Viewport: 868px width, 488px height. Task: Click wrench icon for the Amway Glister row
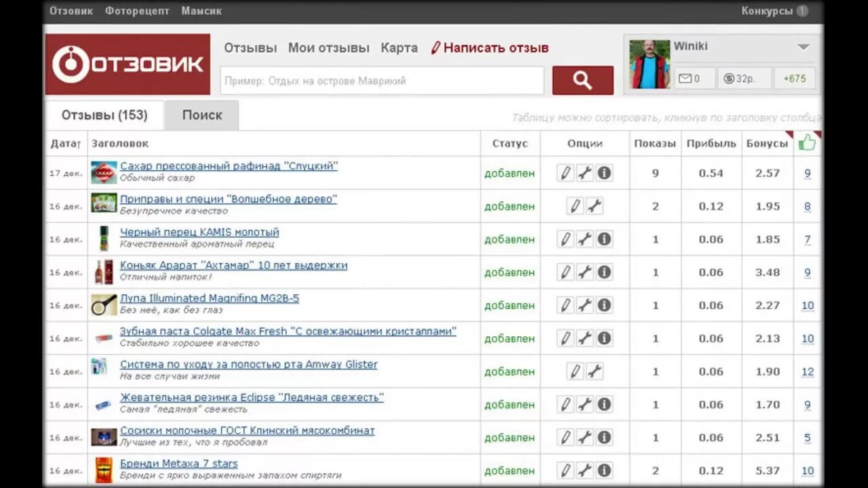pyautogui.click(x=595, y=371)
